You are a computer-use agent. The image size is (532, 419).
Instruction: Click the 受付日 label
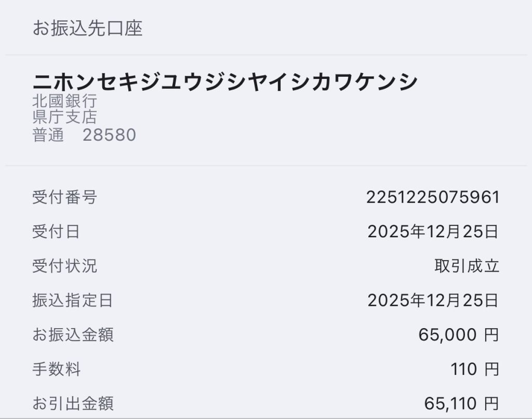(x=56, y=232)
